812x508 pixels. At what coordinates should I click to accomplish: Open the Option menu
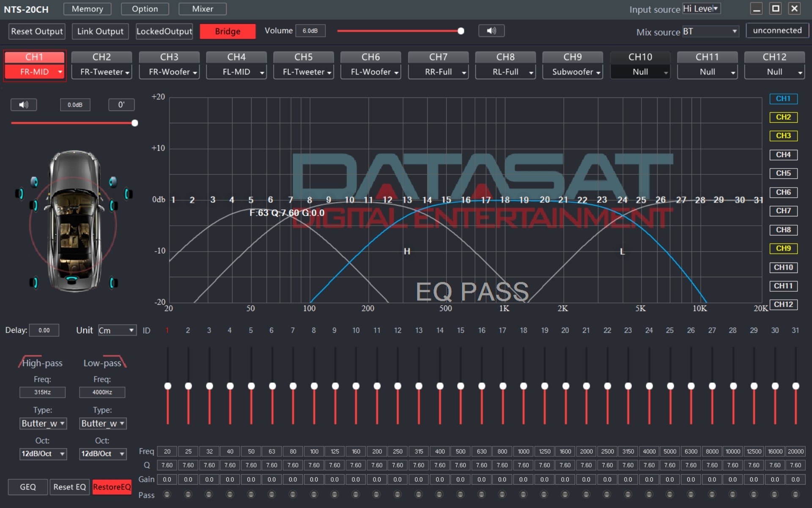coord(145,9)
